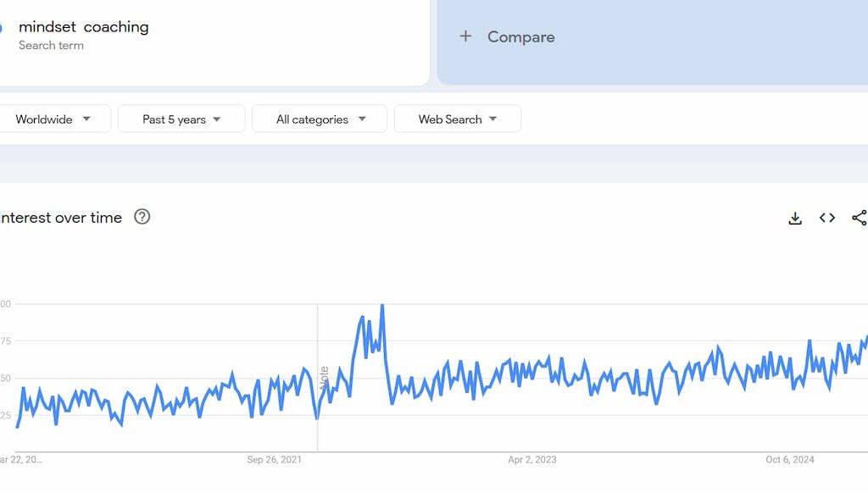
Task: Expand the Worldwide region dropdown
Action: (54, 119)
